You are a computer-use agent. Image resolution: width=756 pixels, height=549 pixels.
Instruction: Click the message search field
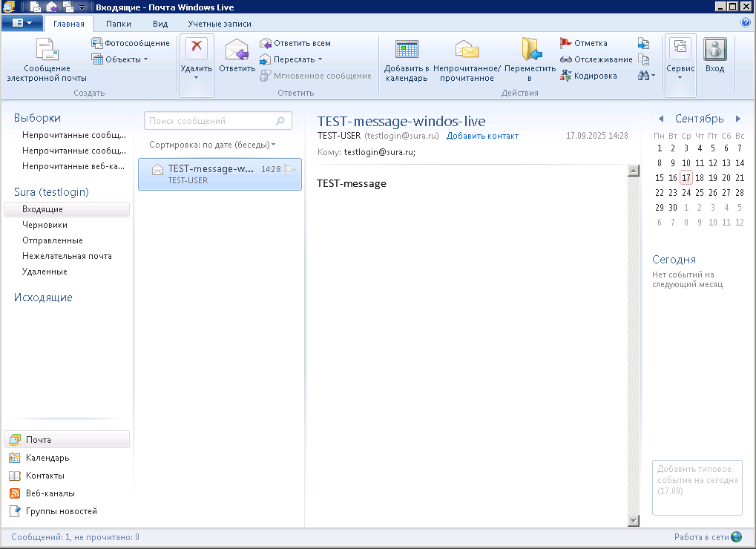pyautogui.click(x=211, y=121)
